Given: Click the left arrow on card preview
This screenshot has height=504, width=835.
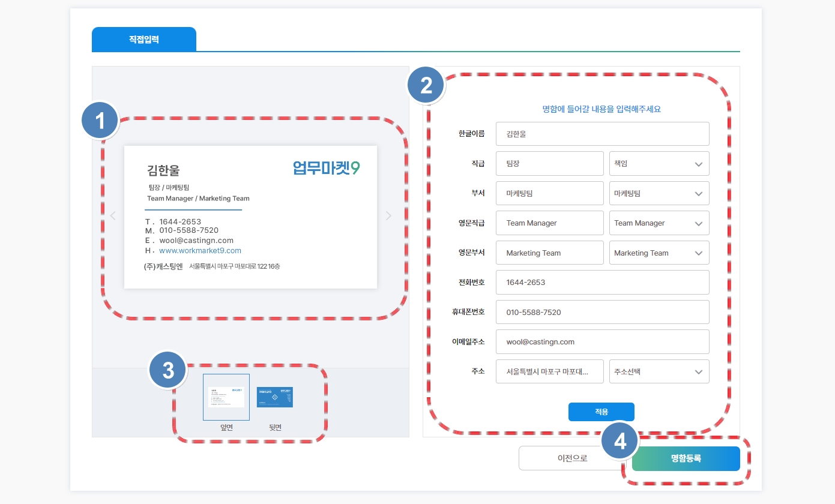Looking at the screenshot, I should point(113,216).
